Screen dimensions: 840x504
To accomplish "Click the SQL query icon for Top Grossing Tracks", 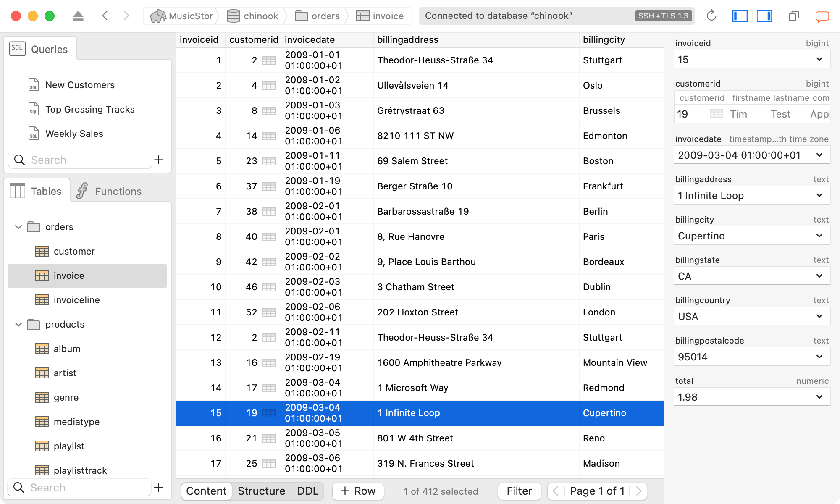I will pyautogui.click(x=32, y=109).
